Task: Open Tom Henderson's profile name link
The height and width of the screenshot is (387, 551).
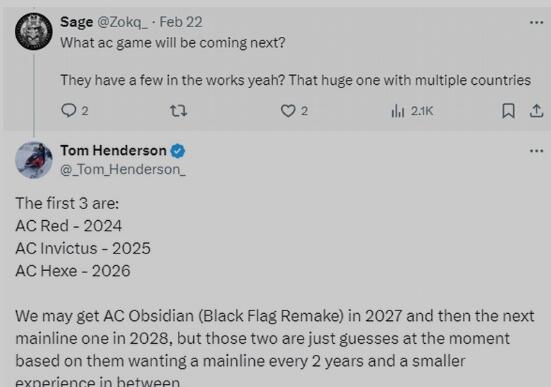Action: click(114, 150)
